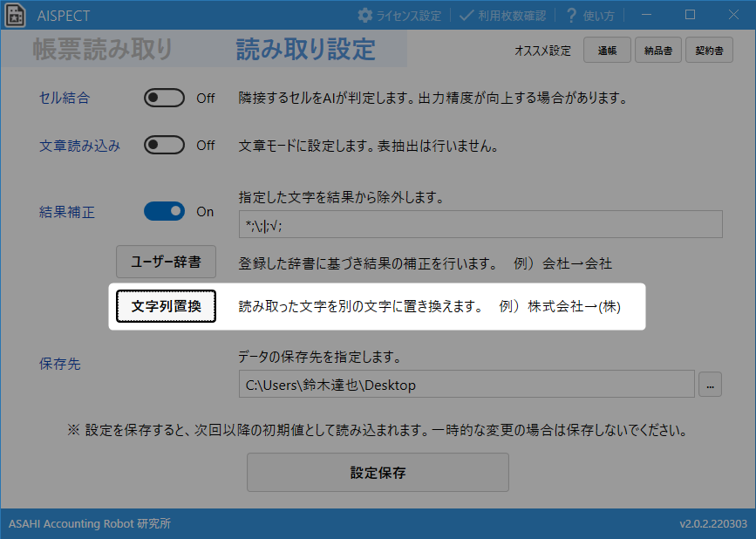Viewport: 756px width, 539px height.
Task: Turn off the 結果補正 switch
Action: [x=164, y=211]
